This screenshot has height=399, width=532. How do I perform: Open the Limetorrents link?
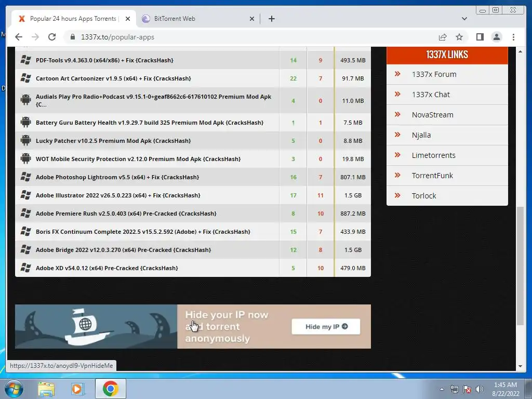click(x=433, y=155)
